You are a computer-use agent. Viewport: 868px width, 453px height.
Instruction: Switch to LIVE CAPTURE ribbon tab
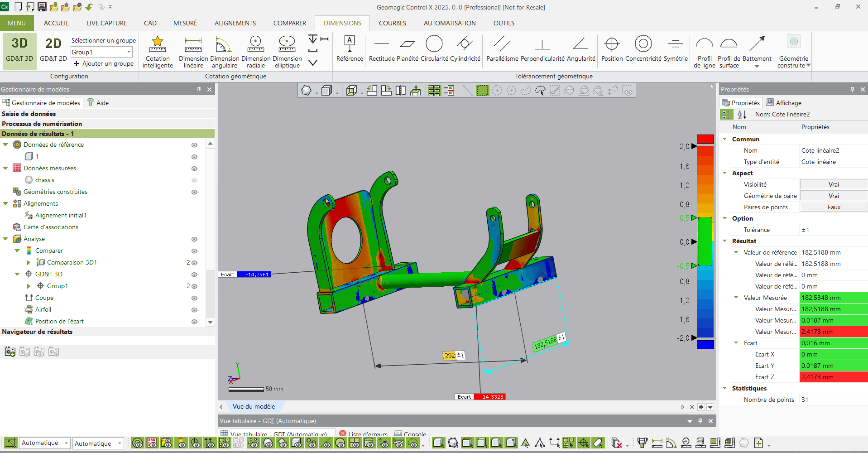coord(106,23)
